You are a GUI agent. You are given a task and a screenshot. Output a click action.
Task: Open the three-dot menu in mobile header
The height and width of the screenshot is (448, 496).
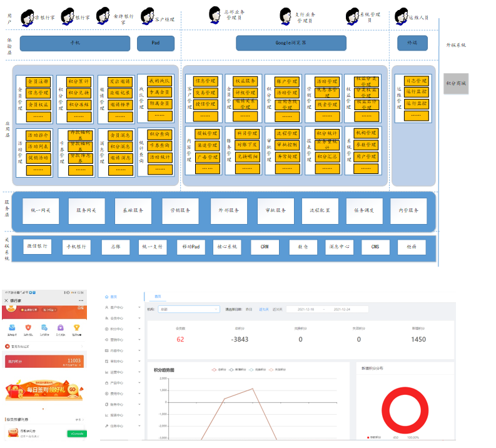tap(80, 300)
